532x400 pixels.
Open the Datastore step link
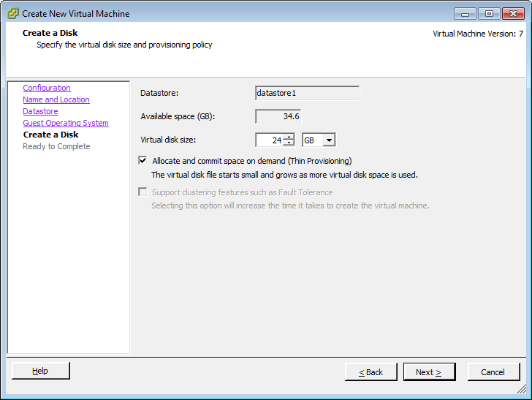click(40, 111)
